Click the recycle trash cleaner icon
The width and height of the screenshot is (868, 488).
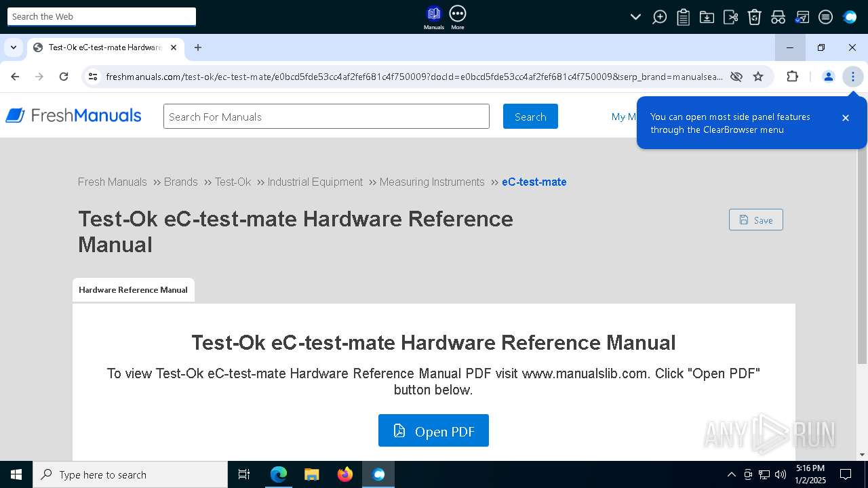754,17
